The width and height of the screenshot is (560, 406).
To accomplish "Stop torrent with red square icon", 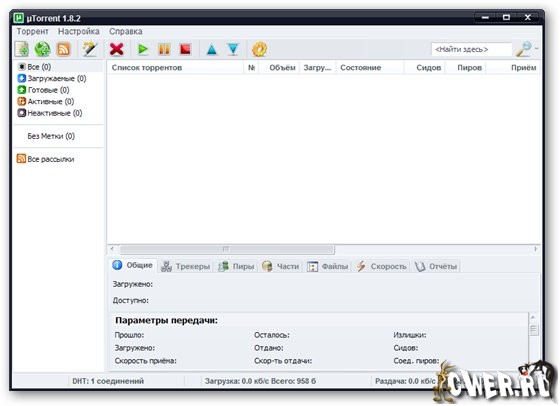I will [185, 49].
